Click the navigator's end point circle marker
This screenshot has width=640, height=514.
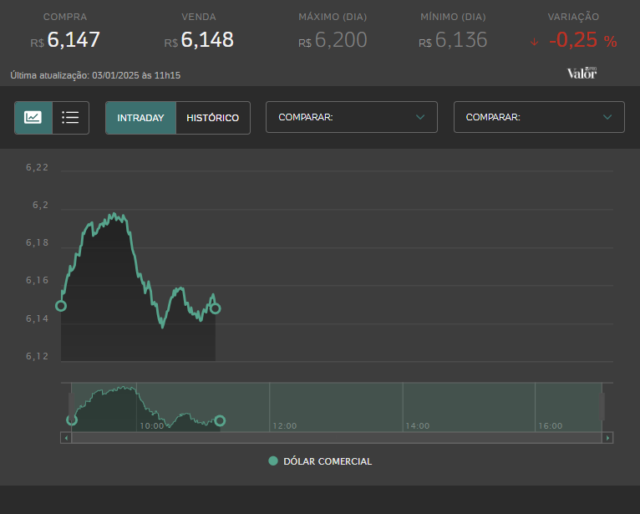coord(220,421)
